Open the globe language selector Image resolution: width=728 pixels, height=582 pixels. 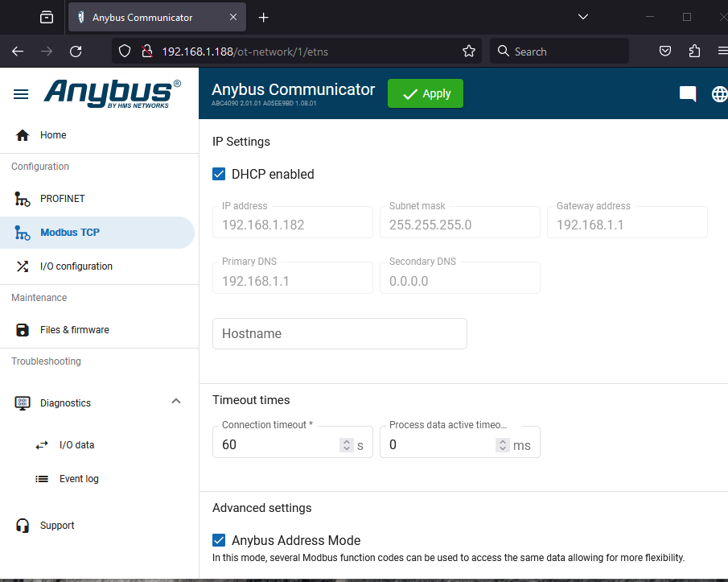719,94
